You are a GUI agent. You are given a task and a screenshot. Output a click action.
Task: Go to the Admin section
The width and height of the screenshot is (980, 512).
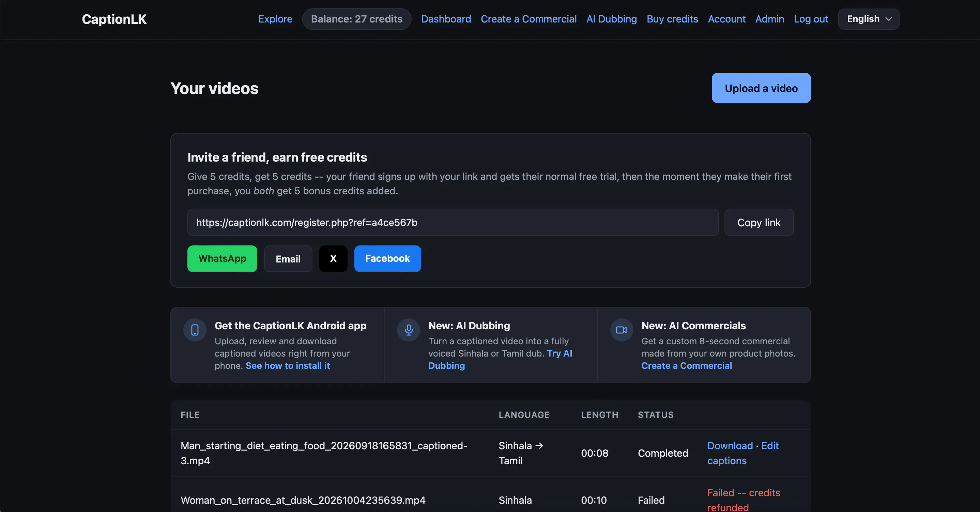pyautogui.click(x=769, y=19)
